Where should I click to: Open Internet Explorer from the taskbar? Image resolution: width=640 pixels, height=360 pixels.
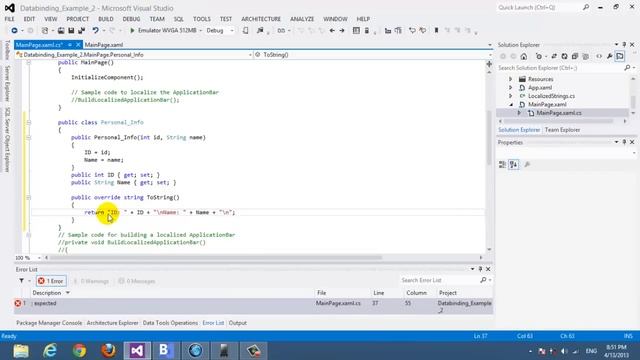coord(50,351)
